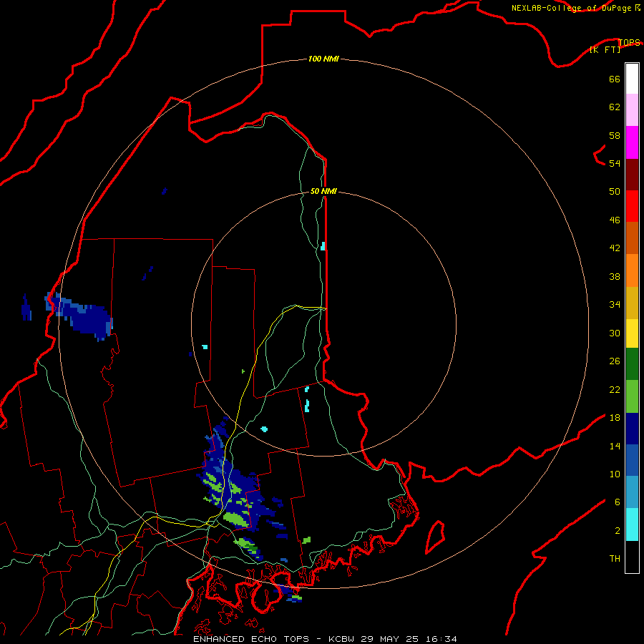Image resolution: width=644 pixels, height=644 pixels.
Task: Click the TOPS legend title
Action: (x=629, y=42)
